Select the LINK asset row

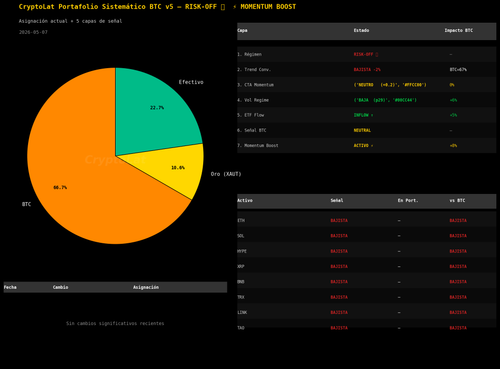[x=367, y=312]
